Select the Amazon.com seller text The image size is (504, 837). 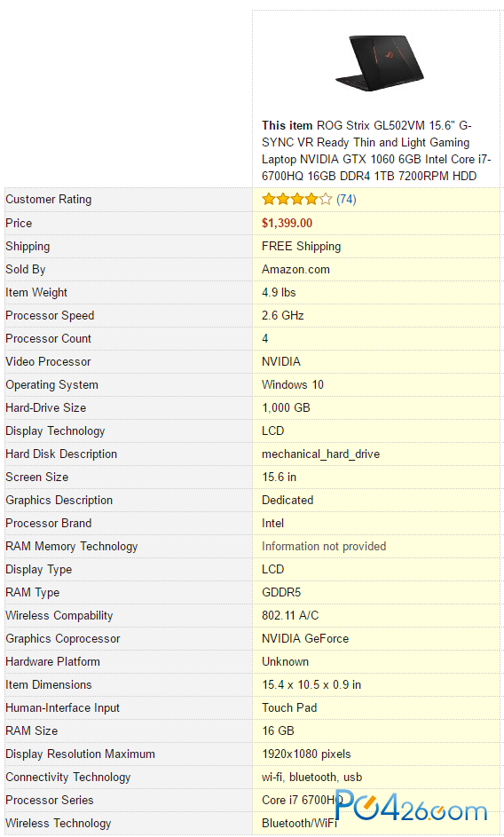tap(295, 270)
